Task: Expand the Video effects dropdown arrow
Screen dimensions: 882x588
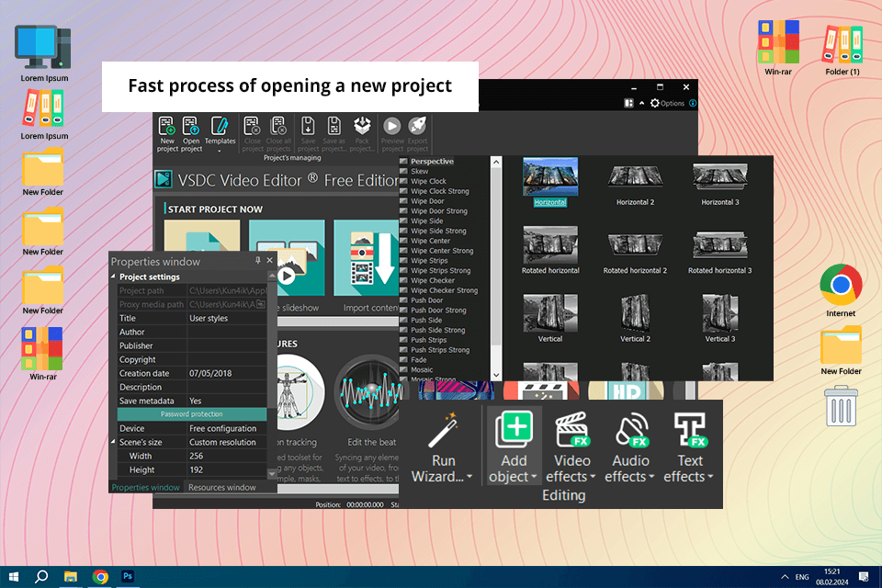Action: [x=593, y=477]
